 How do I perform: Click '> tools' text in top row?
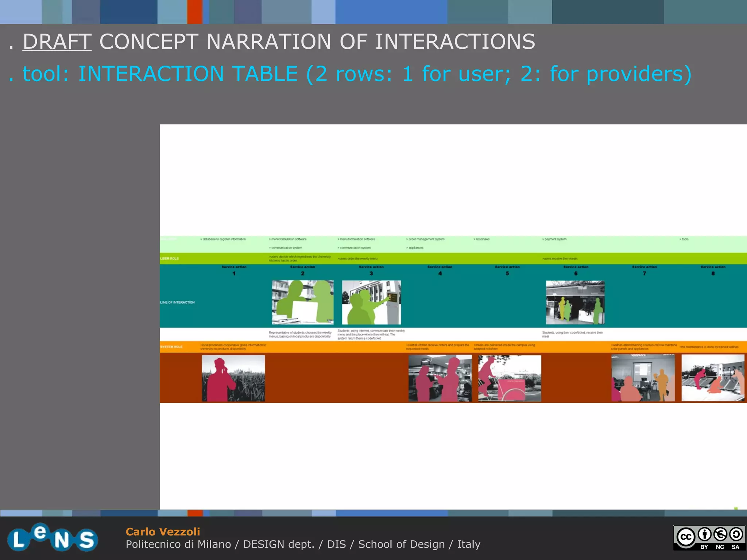(x=684, y=239)
